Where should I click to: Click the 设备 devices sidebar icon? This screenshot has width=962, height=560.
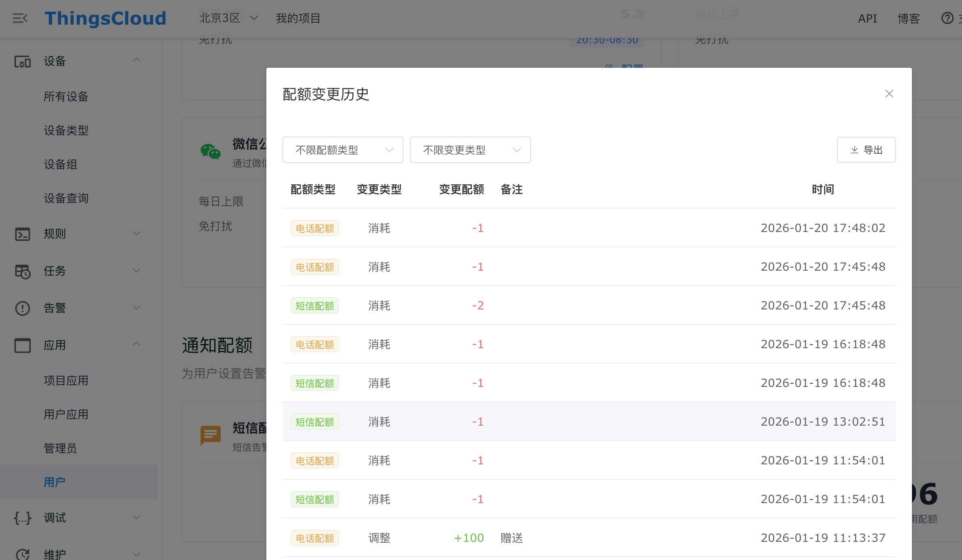coord(23,62)
